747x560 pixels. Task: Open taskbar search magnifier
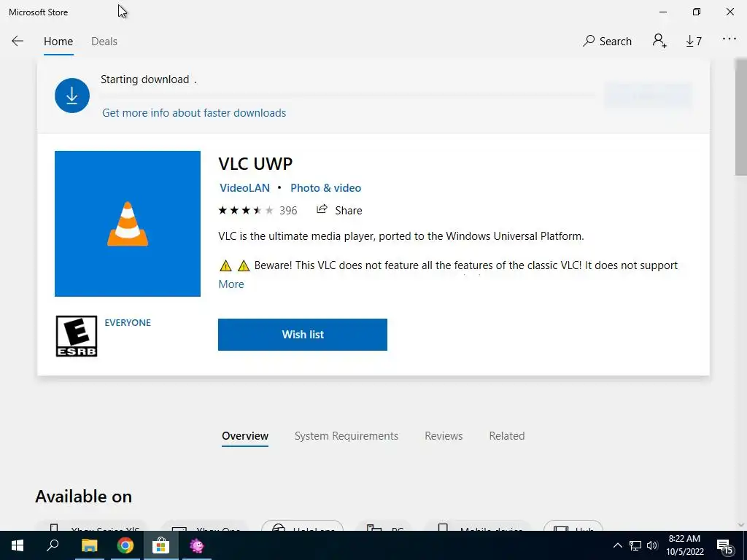click(x=53, y=545)
